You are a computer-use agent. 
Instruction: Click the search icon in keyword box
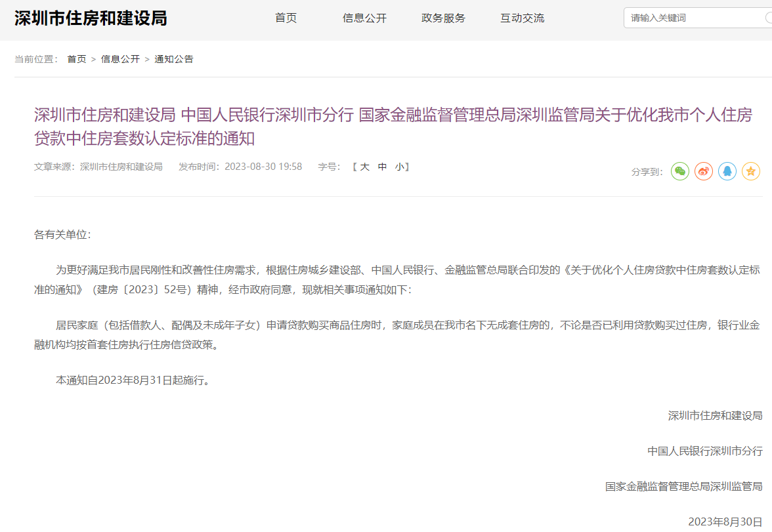[768, 18]
